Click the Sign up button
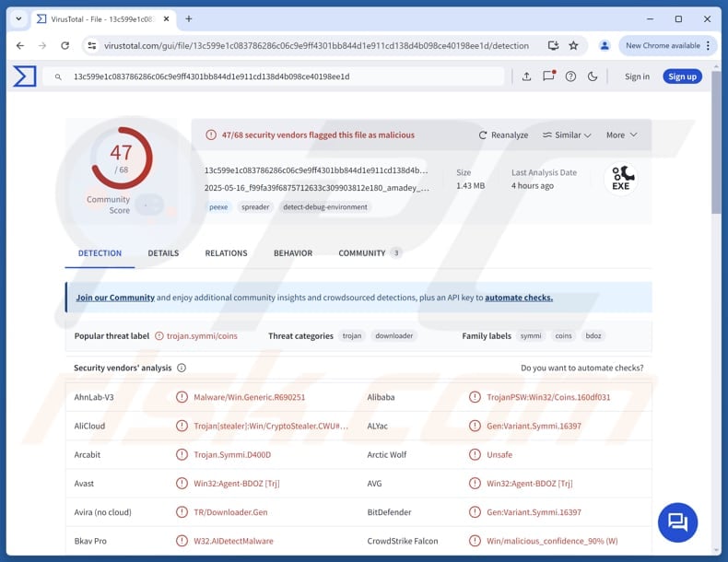728x562 pixels. click(682, 76)
